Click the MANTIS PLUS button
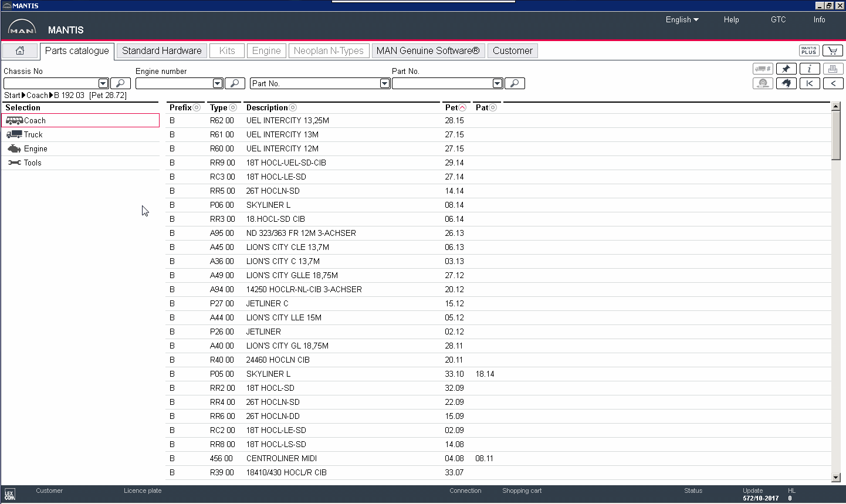Image resolution: width=846 pixels, height=504 pixels. (809, 50)
